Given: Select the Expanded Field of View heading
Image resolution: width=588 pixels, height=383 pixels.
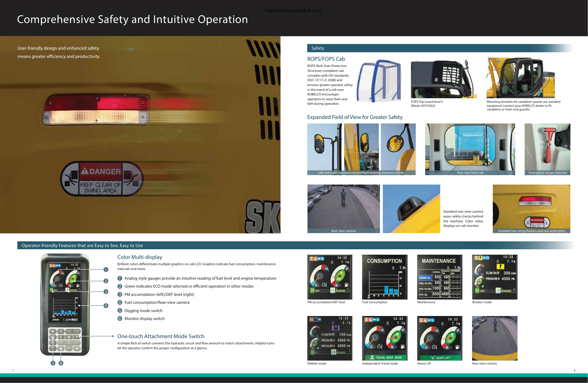Looking at the screenshot, I should [x=355, y=117].
